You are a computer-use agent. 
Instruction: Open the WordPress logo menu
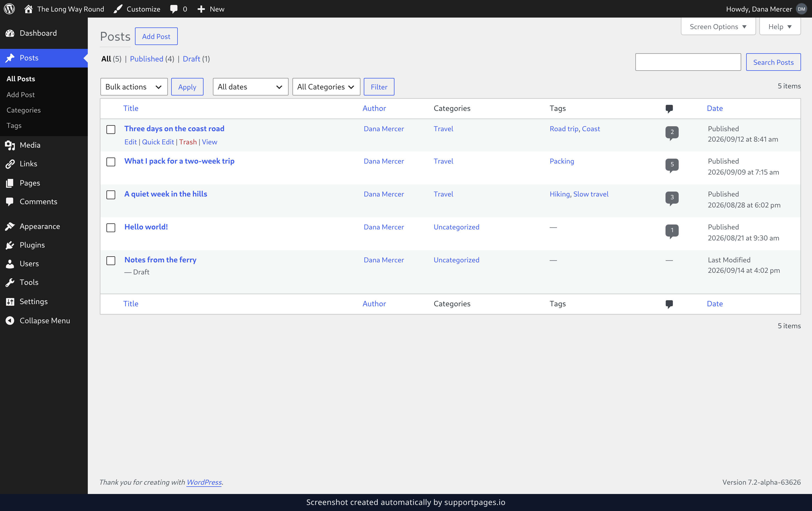[9, 9]
